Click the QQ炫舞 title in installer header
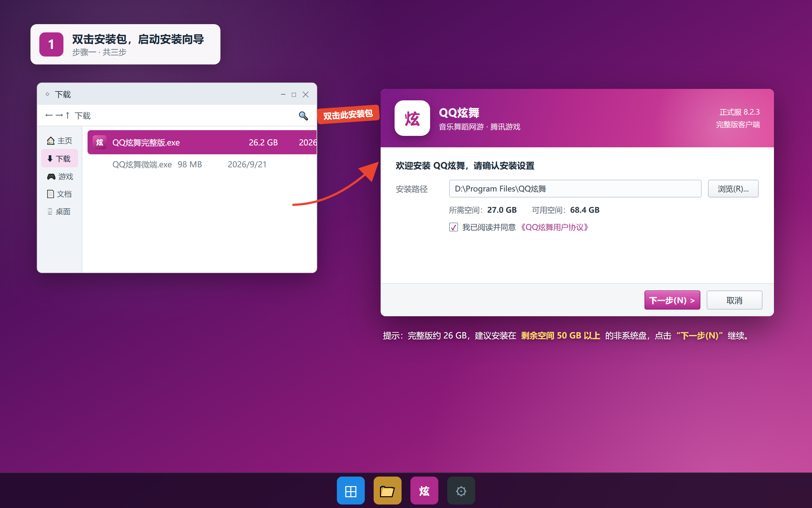The image size is (812, 508). [459, 112]
